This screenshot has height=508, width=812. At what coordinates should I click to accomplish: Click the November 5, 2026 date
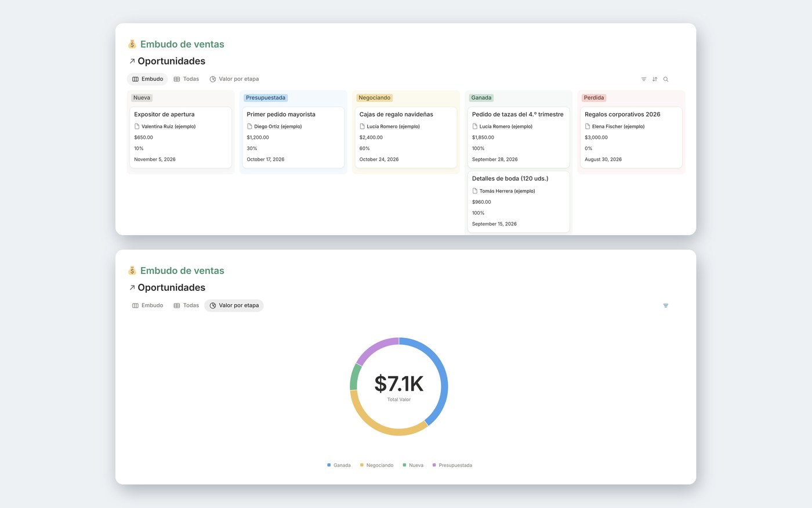coord(155,159)
